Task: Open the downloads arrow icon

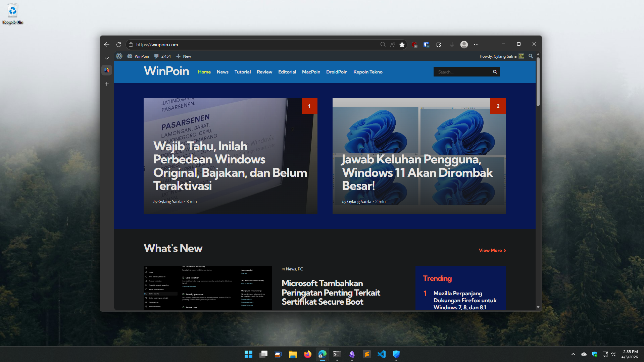Action: coord(452,45)
